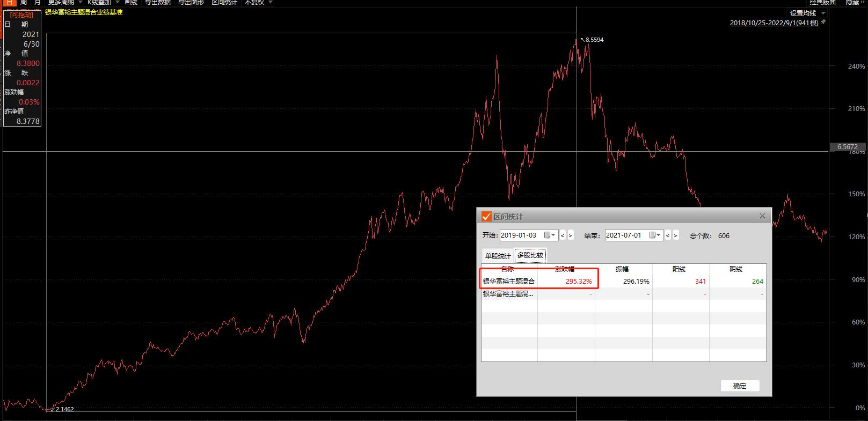This screenshot has height=421, width=868.
Task: Click the 区间统计 toolbar button
Action: [224, 3]
